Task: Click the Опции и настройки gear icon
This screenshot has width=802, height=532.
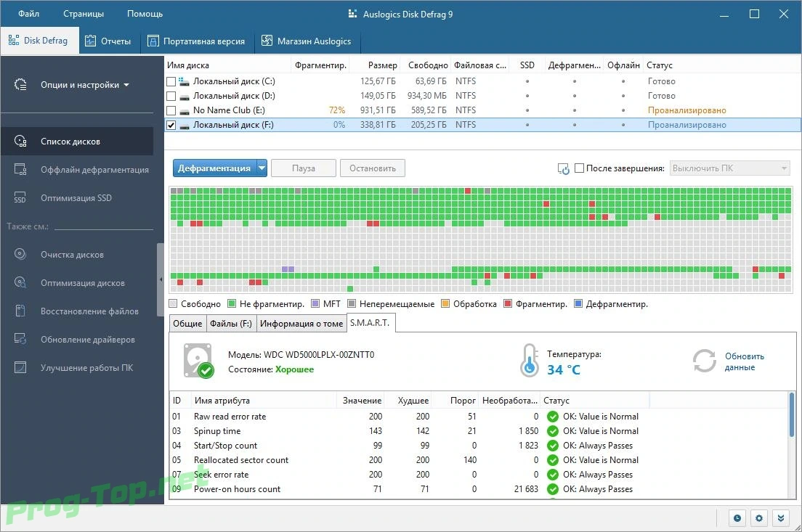Action: (x=20, y=85)
